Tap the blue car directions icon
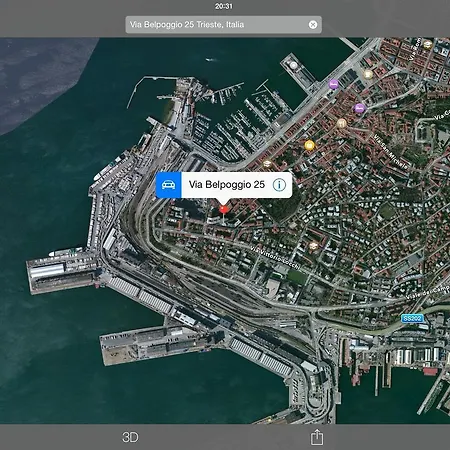Screen dimensions: 450x450 (x=169, y=185)
